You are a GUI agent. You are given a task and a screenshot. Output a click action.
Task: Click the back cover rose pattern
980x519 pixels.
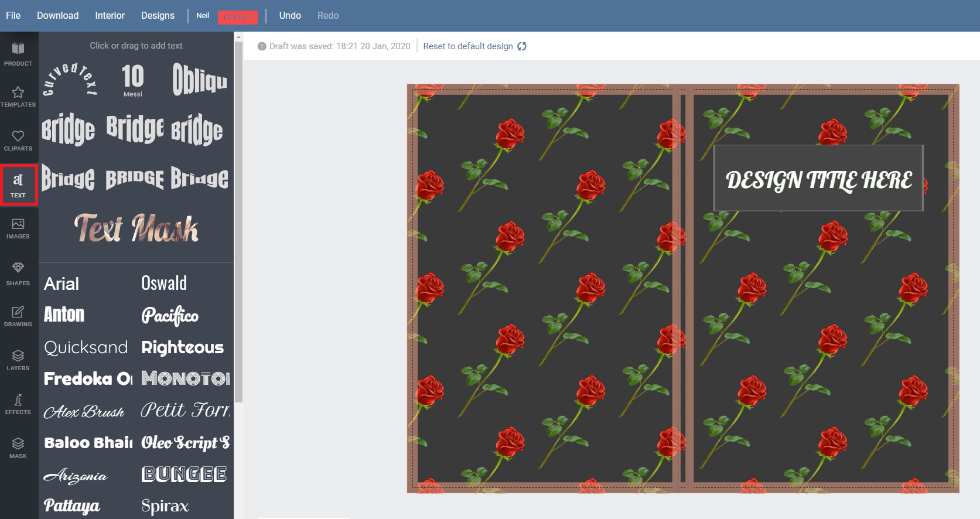545,287
